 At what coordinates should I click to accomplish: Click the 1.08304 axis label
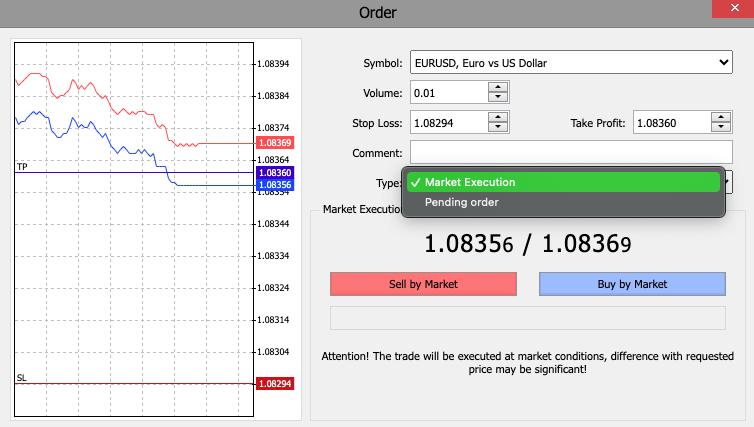point(273,352)
